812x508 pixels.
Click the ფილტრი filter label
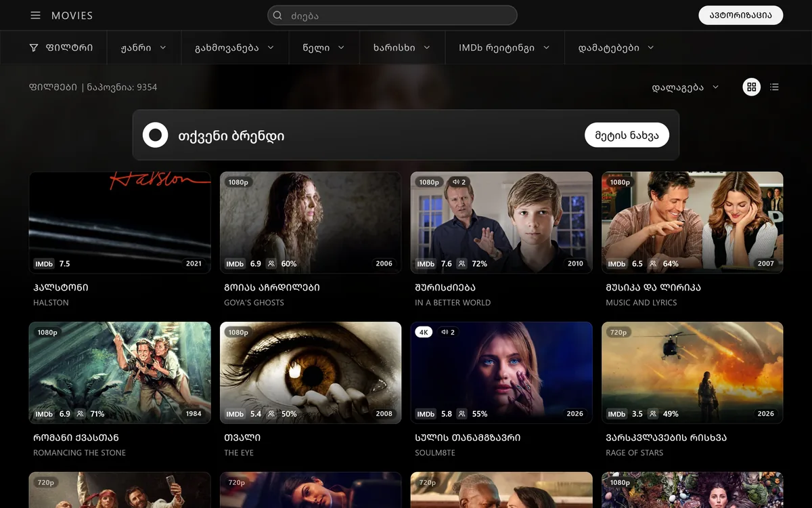pyautogui.click(x=69, y=48)
